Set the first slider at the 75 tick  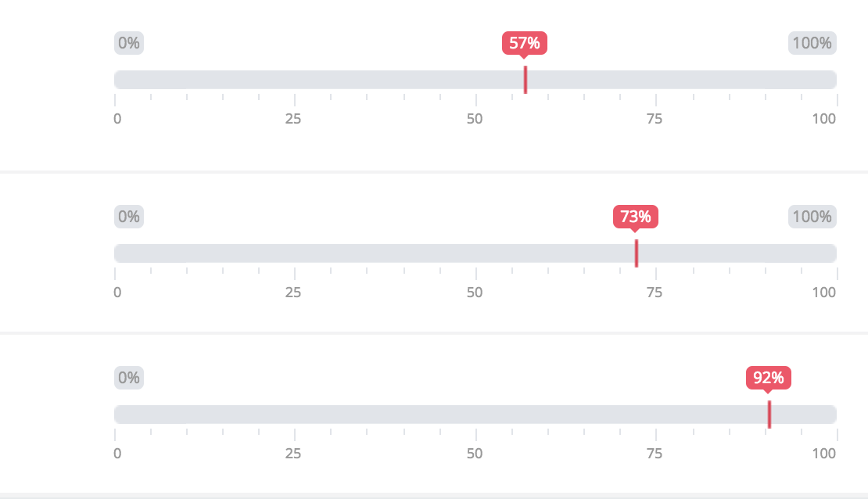656,80
